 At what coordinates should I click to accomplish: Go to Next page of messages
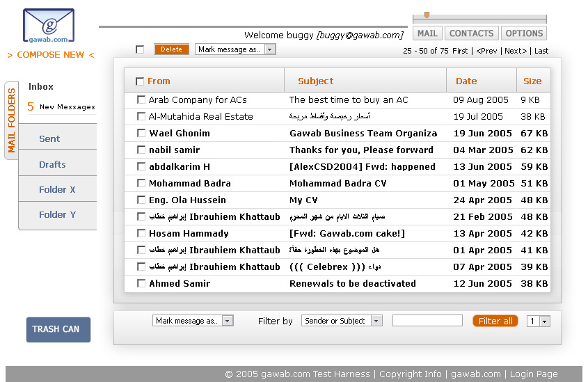click(x=515, y=51)
